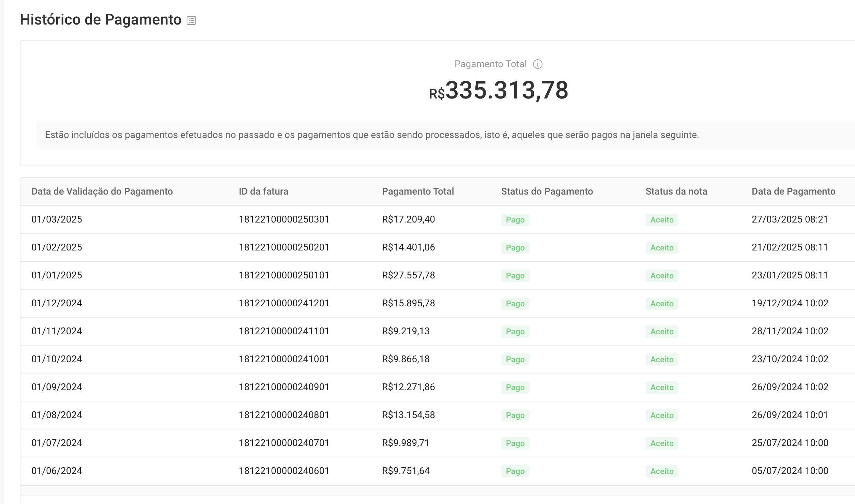Click the list icon beside Histórico de Pagamento
Viewport: 855px width, 504px height.
[191, 20]
